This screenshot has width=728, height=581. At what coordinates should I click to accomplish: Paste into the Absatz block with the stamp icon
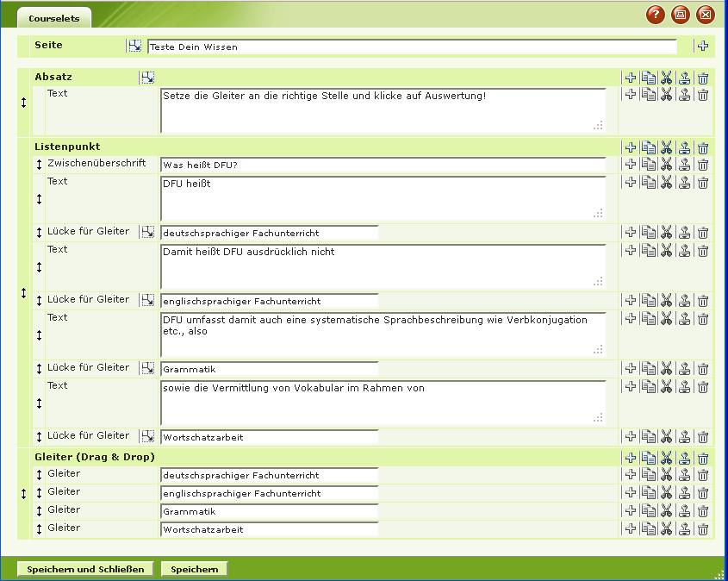pyautogui.click(x=684, y=78)
